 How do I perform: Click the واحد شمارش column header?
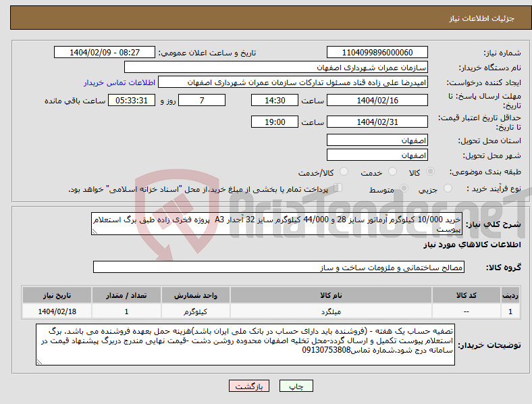point(195,295)
